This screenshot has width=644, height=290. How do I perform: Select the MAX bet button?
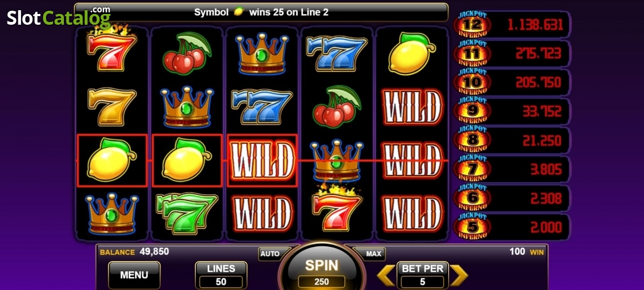click(373, 253)
